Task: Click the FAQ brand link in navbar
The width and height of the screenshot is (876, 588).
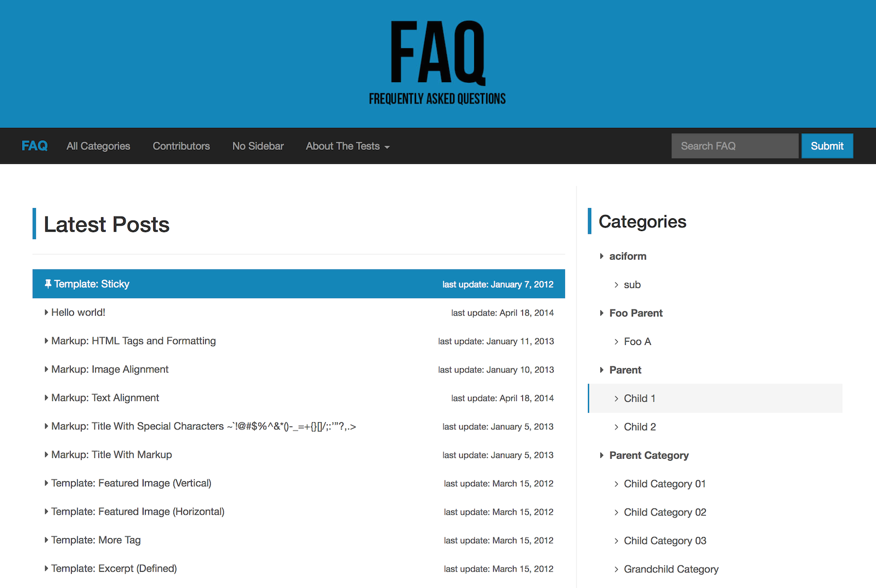Action: (x=34, y=146)
